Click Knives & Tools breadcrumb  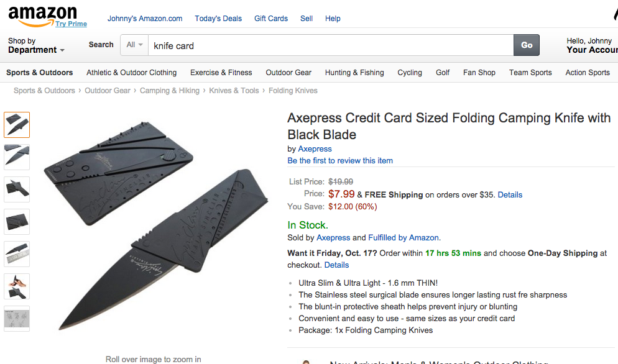(234, 91)
